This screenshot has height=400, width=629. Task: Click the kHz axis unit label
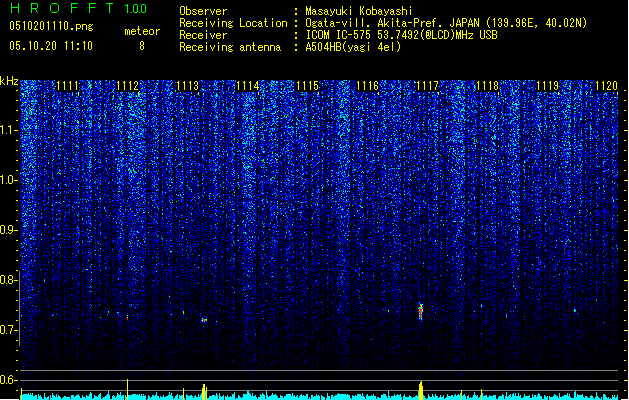point(9,81)
